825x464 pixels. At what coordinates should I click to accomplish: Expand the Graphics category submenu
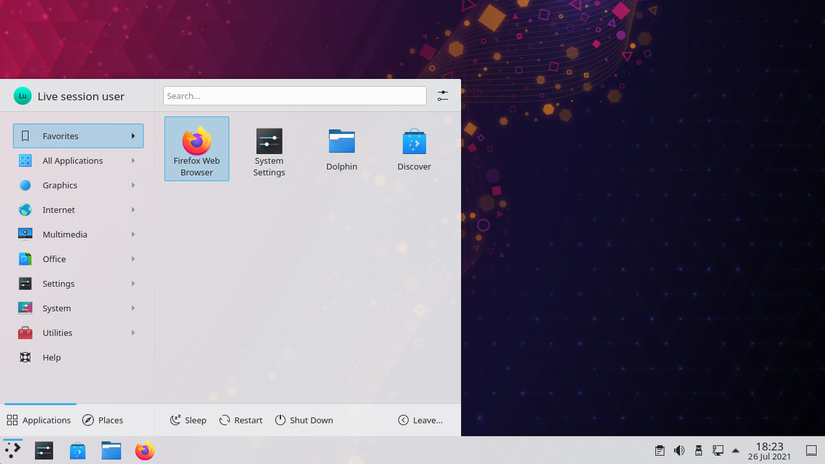pyautogui.click(x=78, y=185)
